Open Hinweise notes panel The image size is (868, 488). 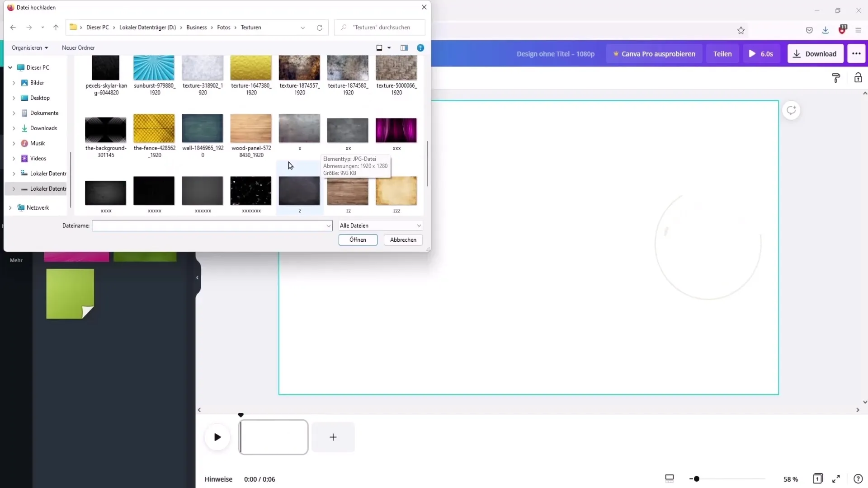[218, 479]
